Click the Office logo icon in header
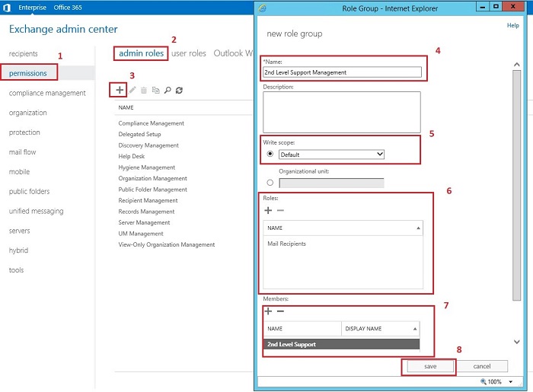This screenshot has height=392, width=533. point(6,8)
